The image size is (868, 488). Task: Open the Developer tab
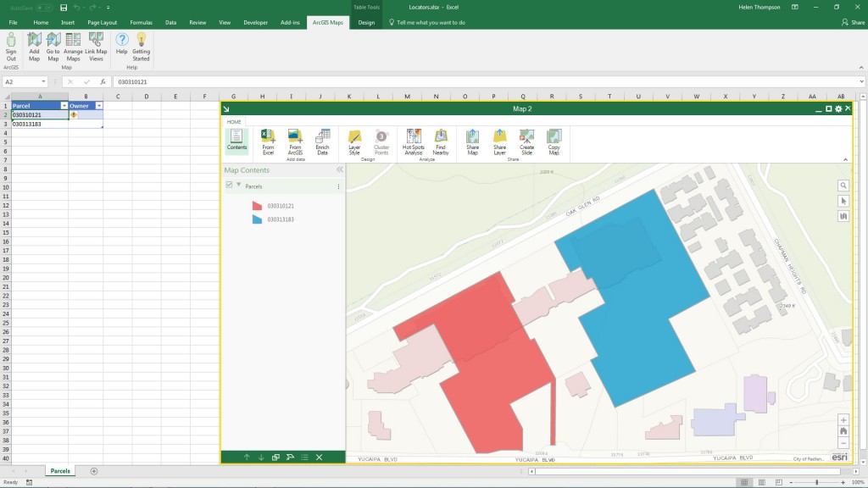[x=256, y=23]
